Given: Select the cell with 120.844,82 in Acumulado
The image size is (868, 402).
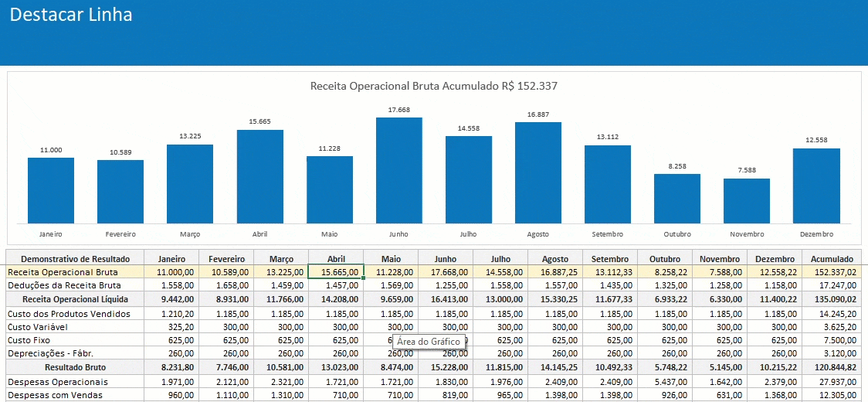Looking at the screenshot, I should (x=832, y=367).
